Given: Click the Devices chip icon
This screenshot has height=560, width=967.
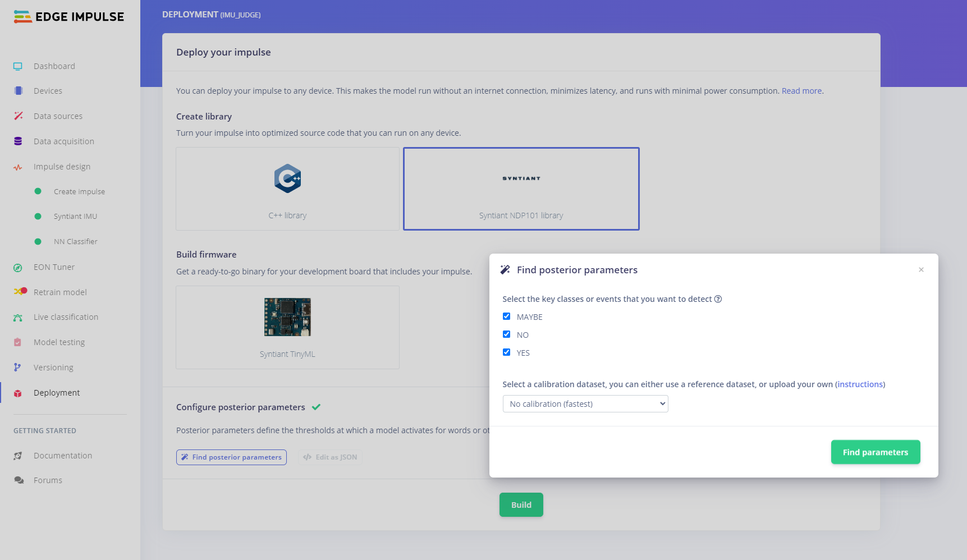Looking at the screenshot, I should [x=18, y=91].
